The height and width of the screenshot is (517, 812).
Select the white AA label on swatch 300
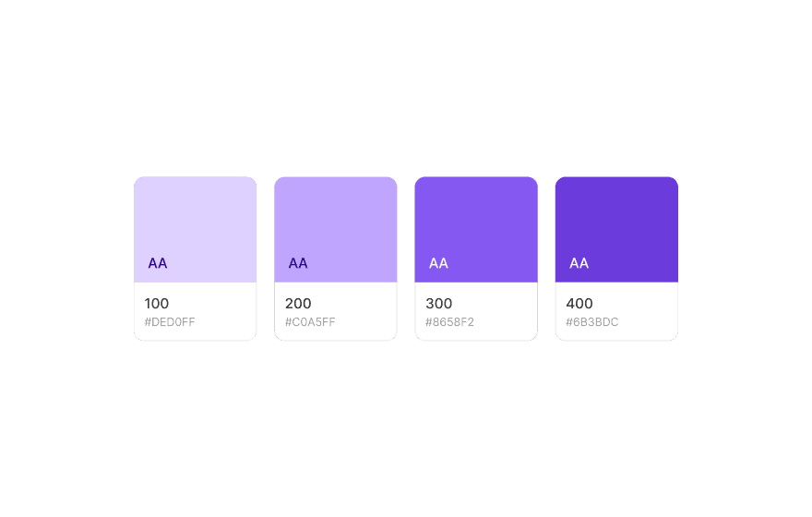(438, 263)
